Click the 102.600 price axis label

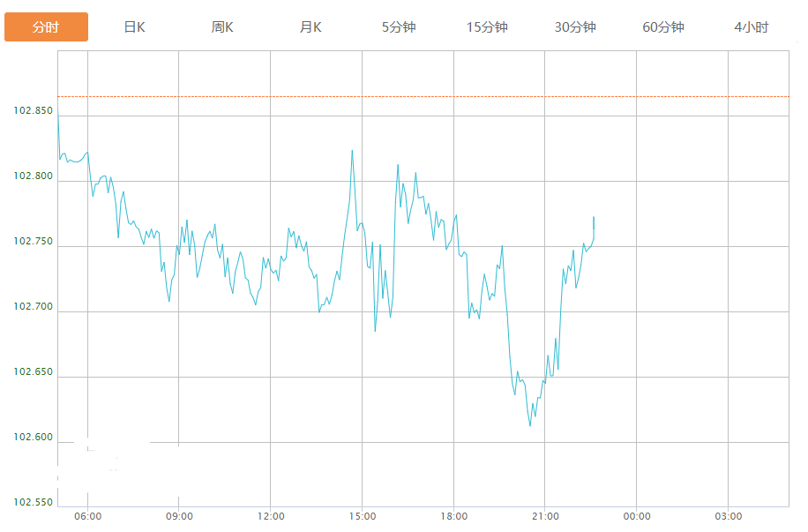pos(33,438)
